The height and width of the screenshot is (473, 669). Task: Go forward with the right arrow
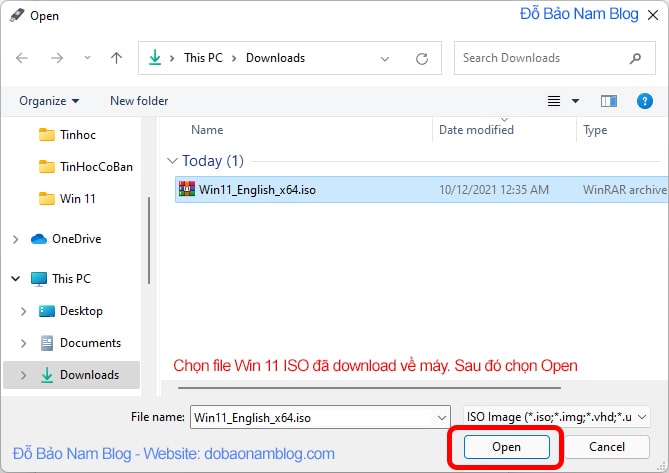click(x=57, y=58)
